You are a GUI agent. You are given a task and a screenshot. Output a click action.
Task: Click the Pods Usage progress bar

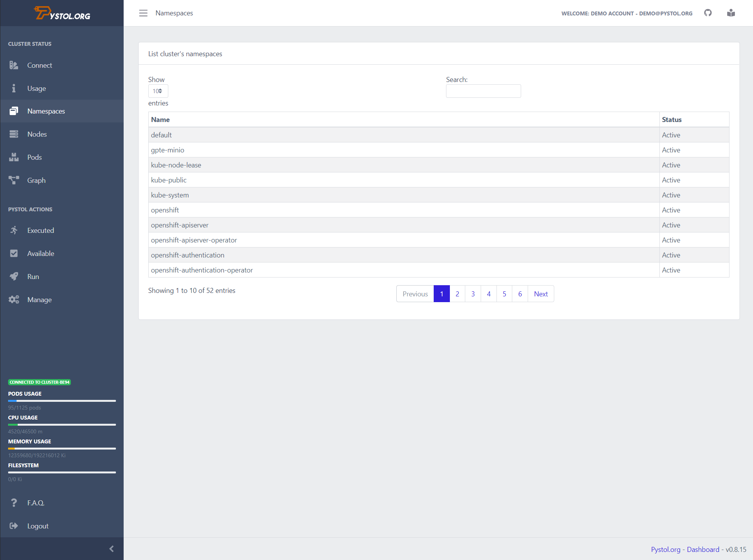click(62, 401)
